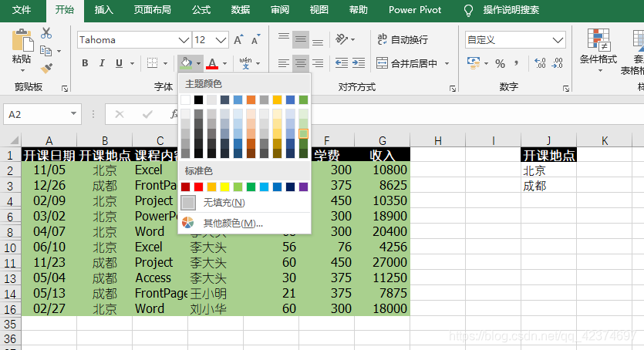Open the 自定义 number format dropdown
The height and width of the screenshot is (350, 644).
[558, 40]
